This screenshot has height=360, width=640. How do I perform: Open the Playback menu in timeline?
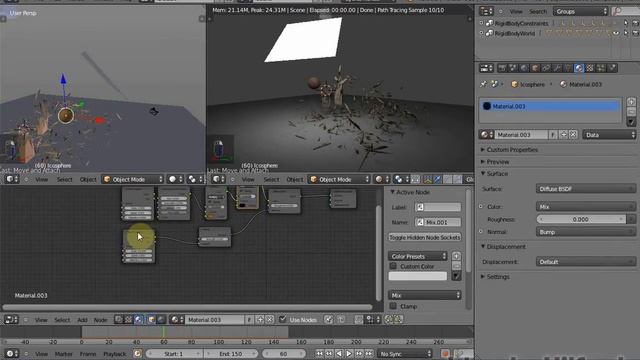(x=115, y=353)
